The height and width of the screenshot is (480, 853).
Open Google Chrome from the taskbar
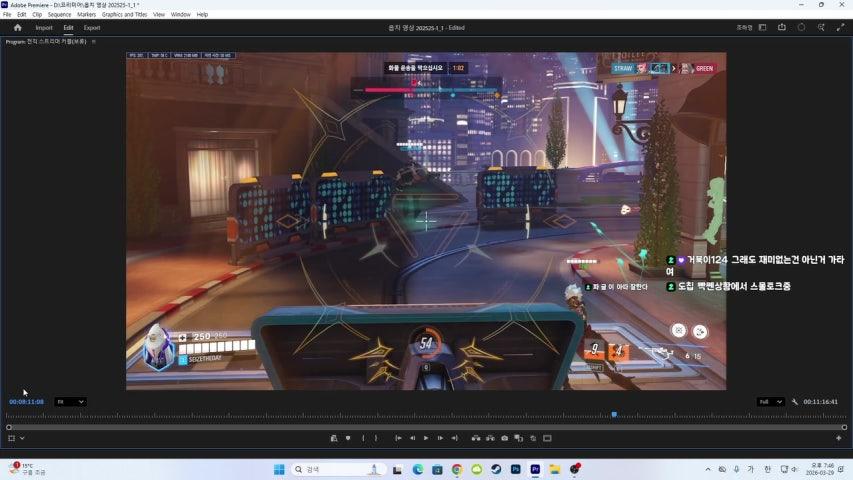[x=457, y=469]
